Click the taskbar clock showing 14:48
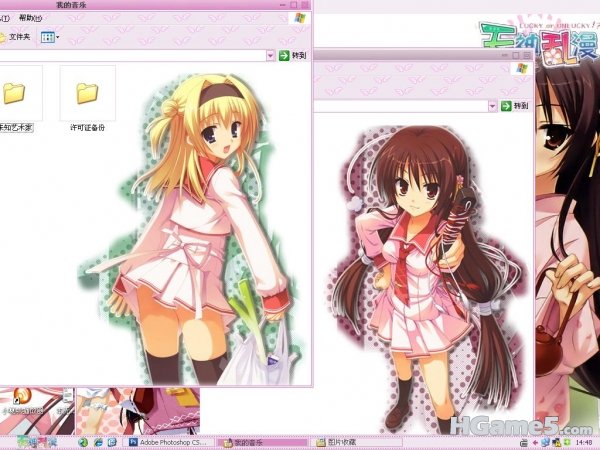This screenshot has height=450, width=600. point(584,442)
